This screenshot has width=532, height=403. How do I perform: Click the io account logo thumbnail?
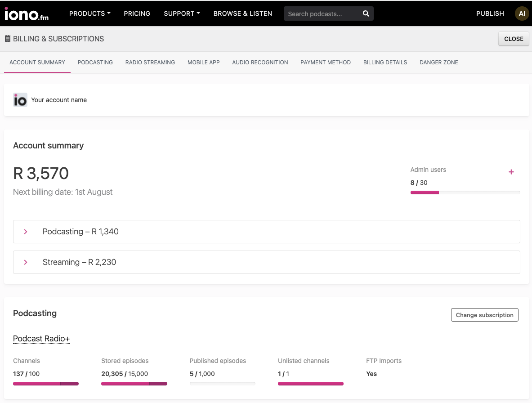pos(20,100)
